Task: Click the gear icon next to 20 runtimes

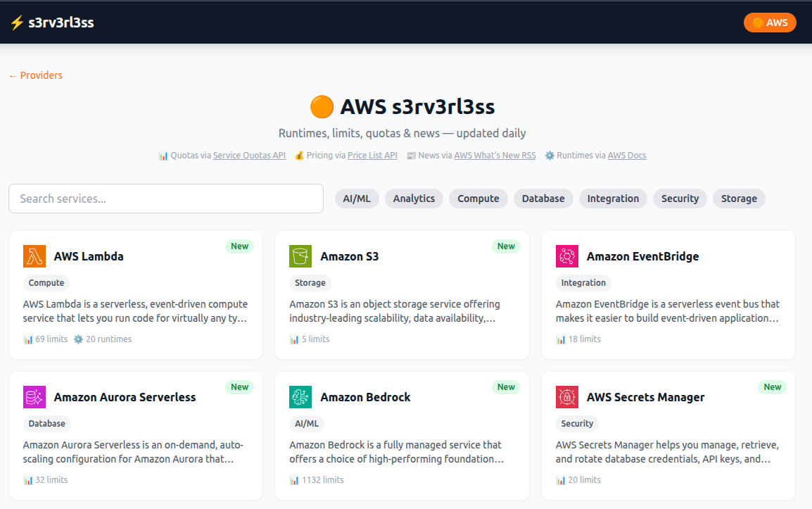Action: pyautogui.click(x=78, y=339)
